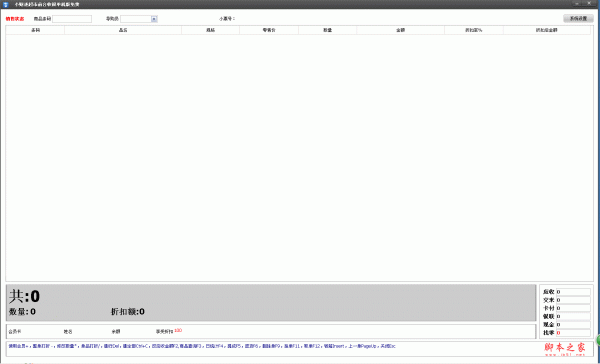This screenshot has width=600, height=364.
Task: Click the member card number label
Action: click(15, 331)
